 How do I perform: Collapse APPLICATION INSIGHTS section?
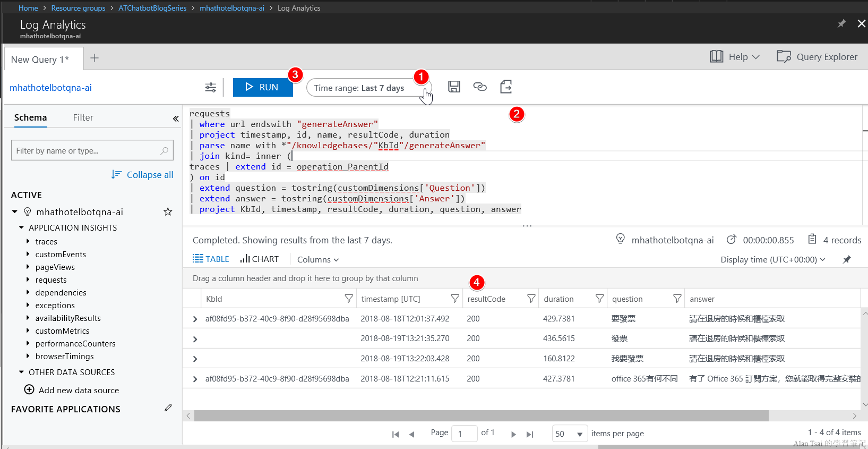pos(22,227)
